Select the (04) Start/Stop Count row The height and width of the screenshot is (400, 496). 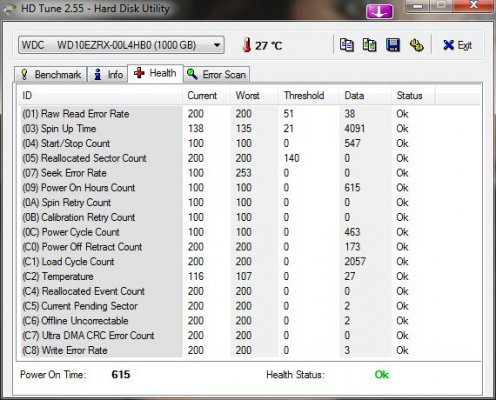pos(228,143)
